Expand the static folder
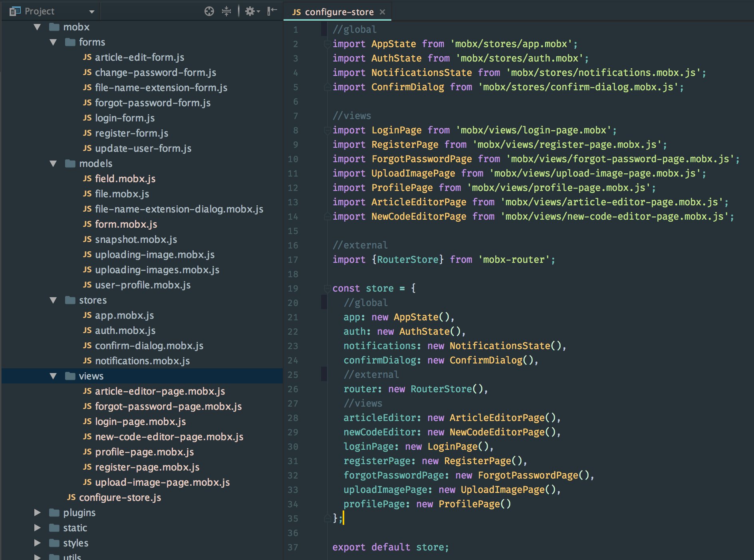Viewport: 754px width, 560px height. [x=38, y=528]
